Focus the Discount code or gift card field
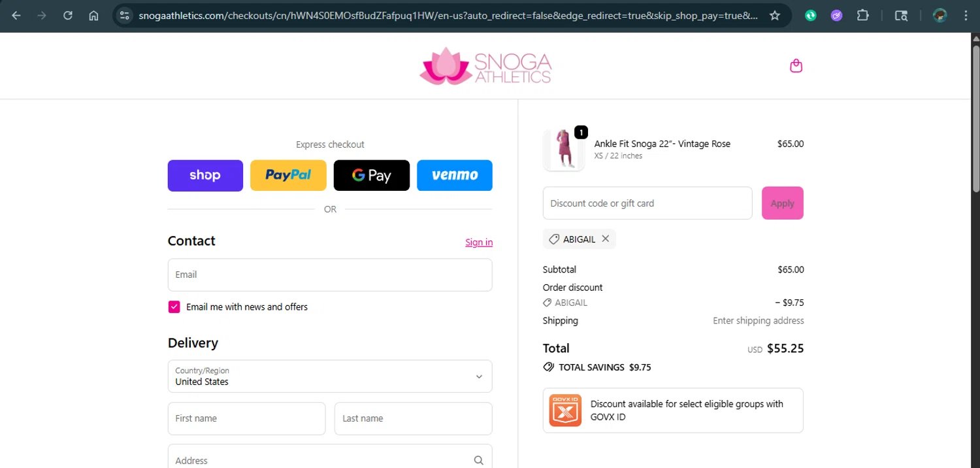 coord(647,203)
